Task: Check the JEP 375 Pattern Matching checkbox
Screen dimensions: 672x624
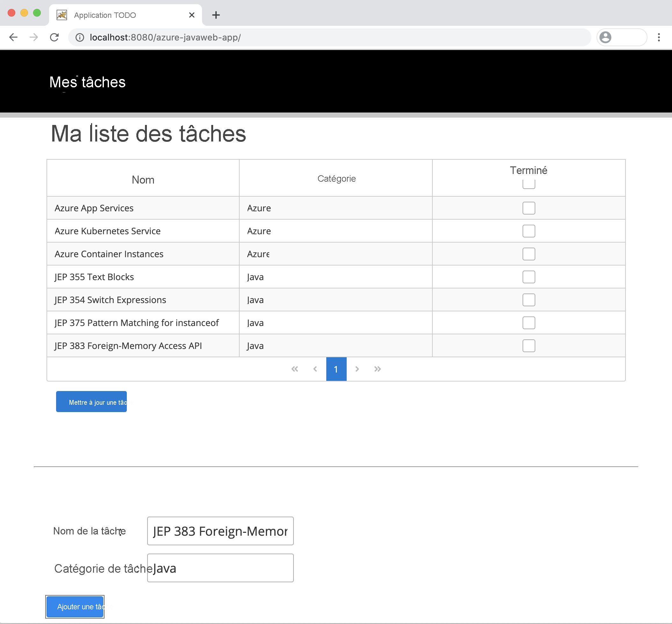Action: pyautogui.click(x=529, y=323)
